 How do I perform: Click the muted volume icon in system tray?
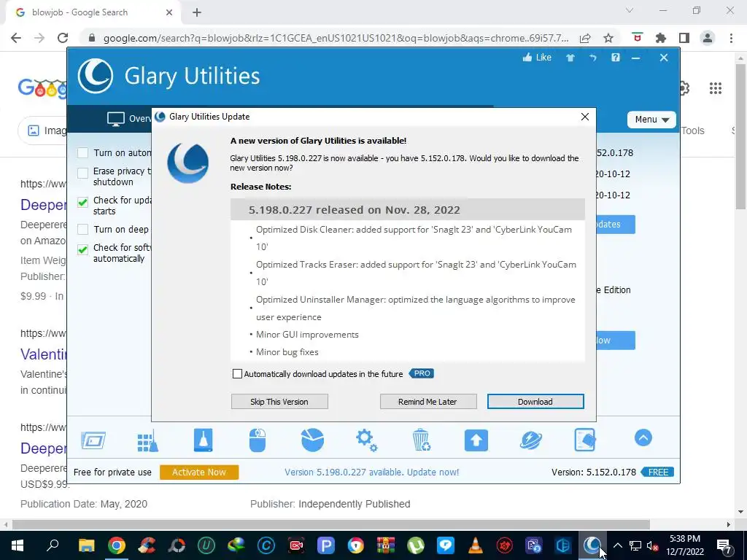click(652, 545)
